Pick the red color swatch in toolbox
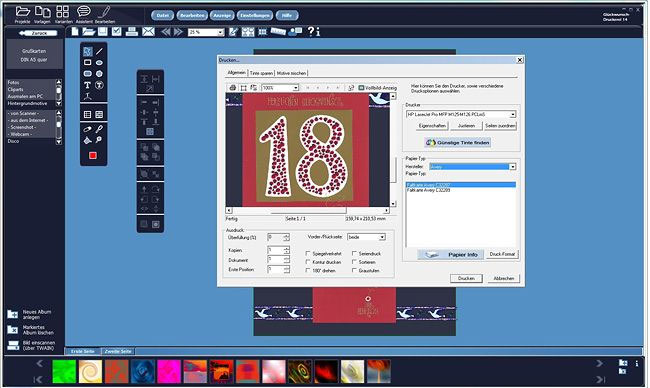The height and width of the screenshot is (388, 650). pos(93,155)
